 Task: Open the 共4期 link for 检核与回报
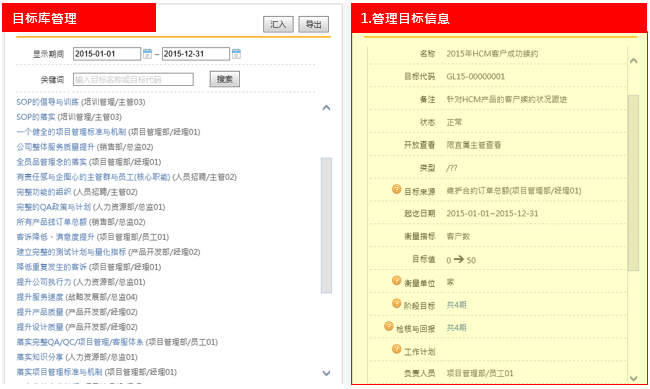(456, 328)
